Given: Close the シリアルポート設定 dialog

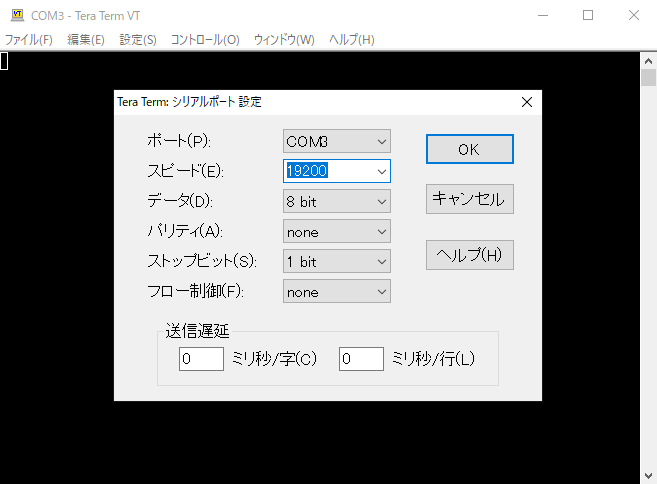Looking at the screenshot, I should (x=527, y=102).
